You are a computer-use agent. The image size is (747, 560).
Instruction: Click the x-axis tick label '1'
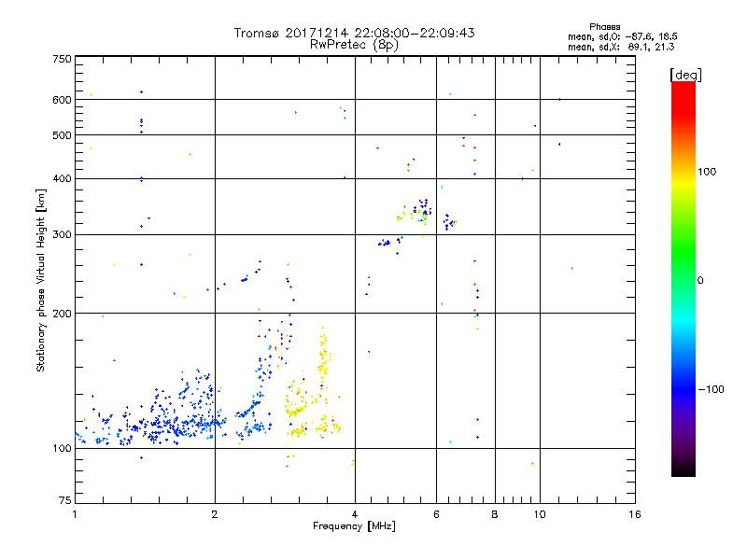[x=75, y=514]
